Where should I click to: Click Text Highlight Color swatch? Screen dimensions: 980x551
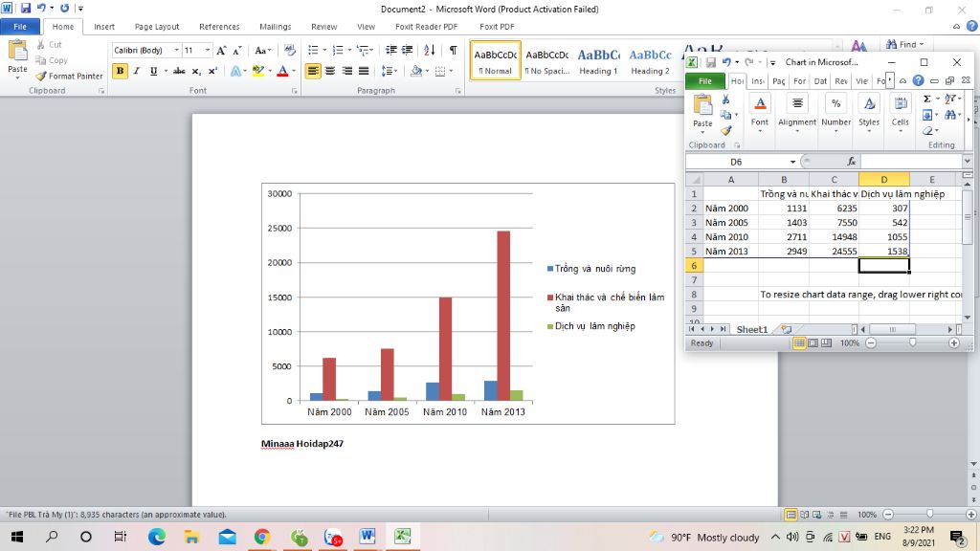pyautogui.click(x=257, y=71)
